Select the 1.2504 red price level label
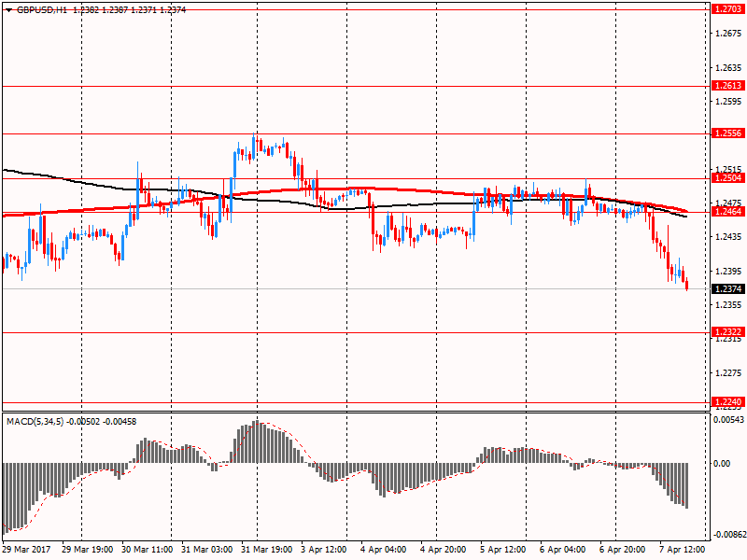This screenshot has width=747, height=560. (x=728, y=178)
